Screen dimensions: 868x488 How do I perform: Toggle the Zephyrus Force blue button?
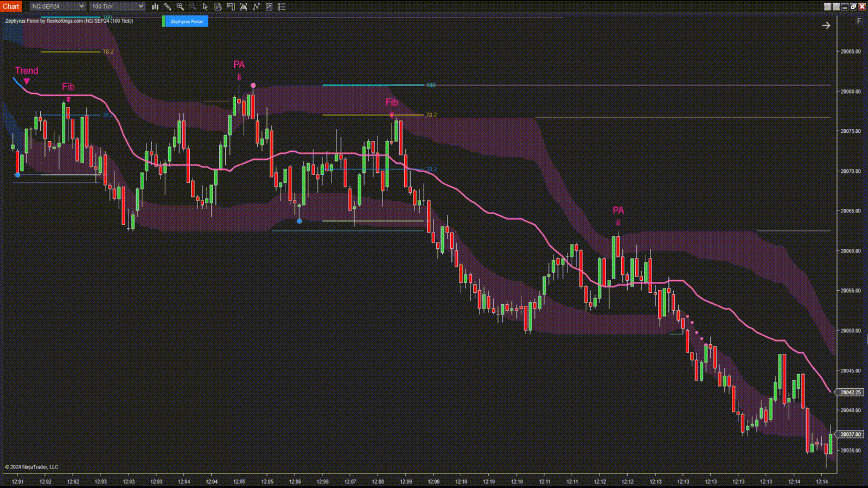tap(186, 22)
